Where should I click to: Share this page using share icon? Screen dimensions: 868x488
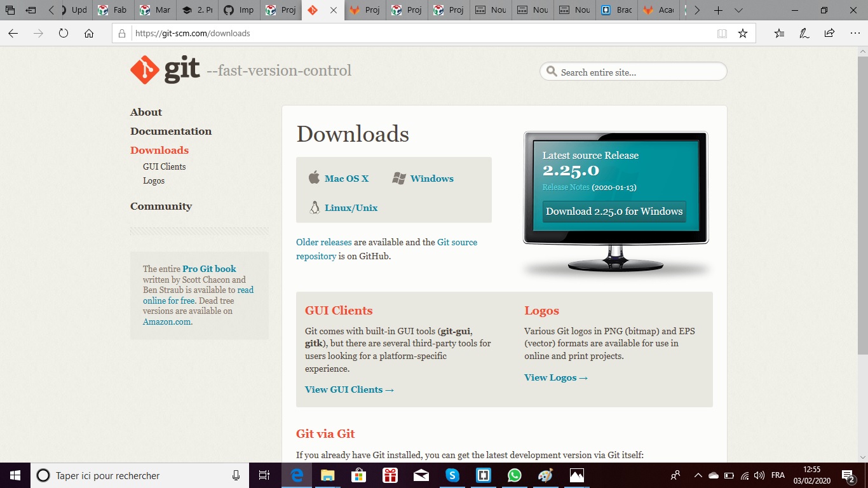tap(829, 33)
